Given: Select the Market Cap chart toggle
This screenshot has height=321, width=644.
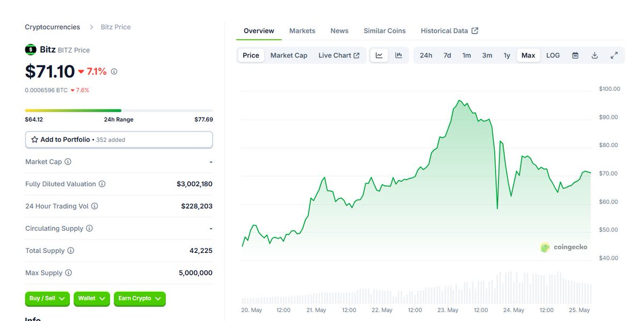Looking at the screenshot, I should (289, 55).
